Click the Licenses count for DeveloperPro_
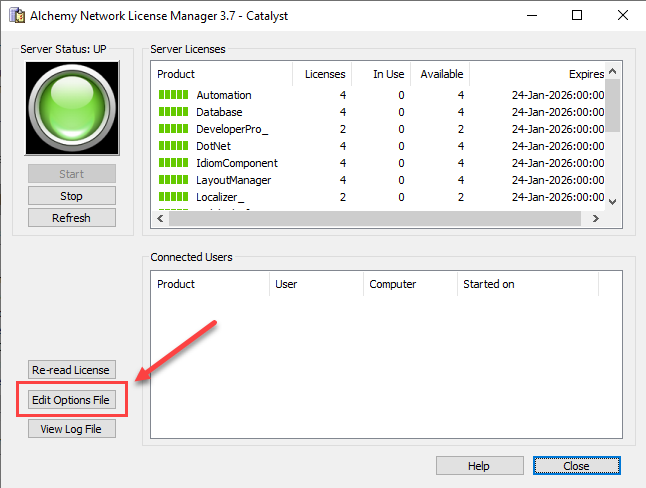Viewport: 646px width, 488px height. click(343, 129)
